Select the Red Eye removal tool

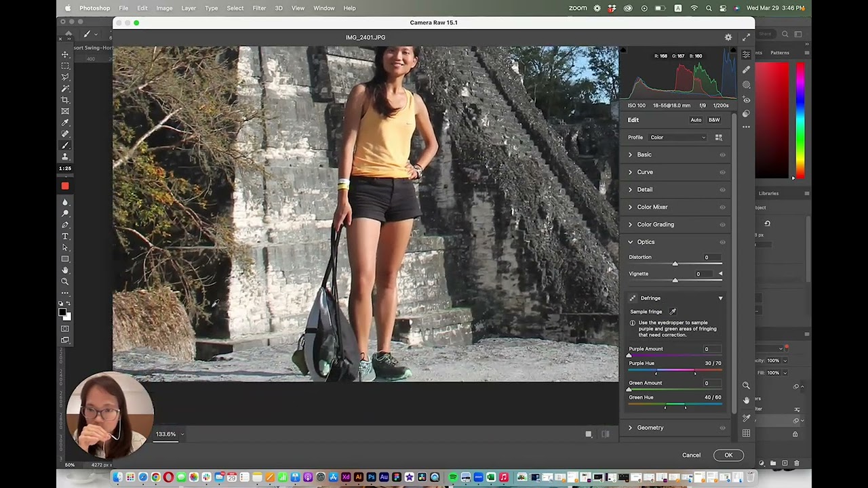746,100
